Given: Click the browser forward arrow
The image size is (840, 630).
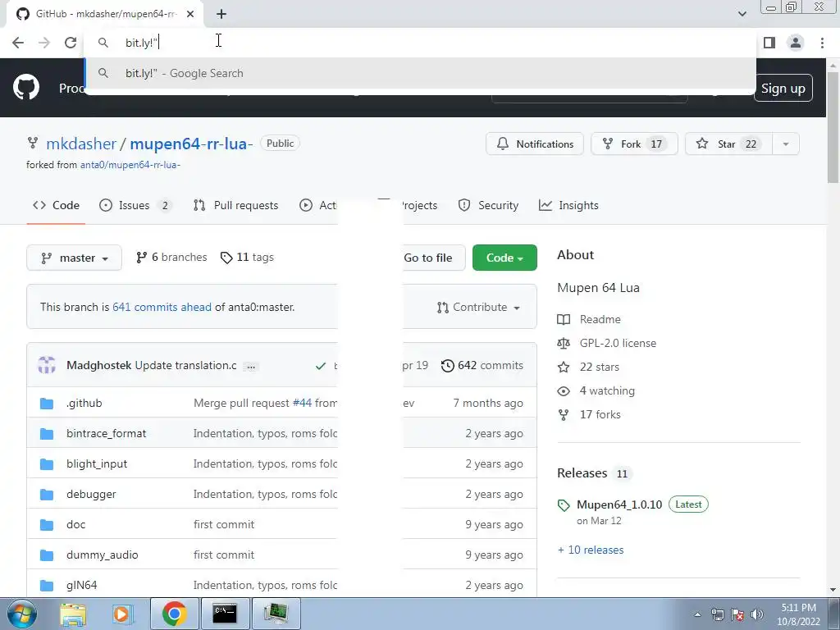Looking at the screenshot, I should (x=44, y=43).
